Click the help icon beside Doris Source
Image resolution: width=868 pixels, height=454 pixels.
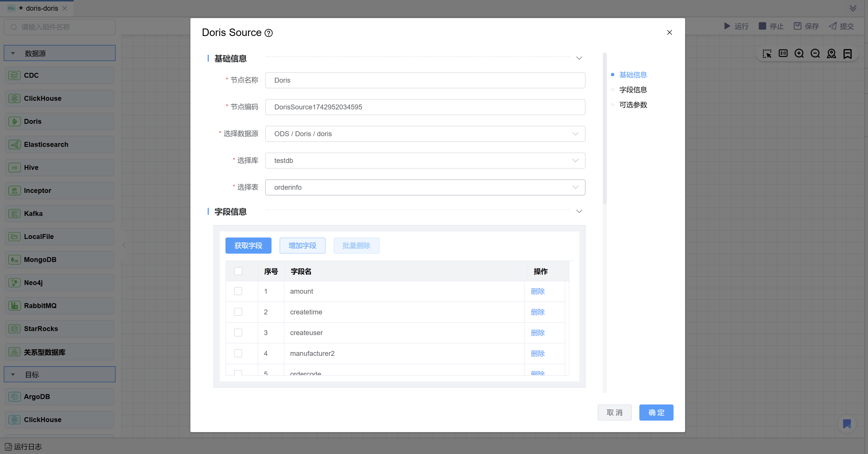269,33
